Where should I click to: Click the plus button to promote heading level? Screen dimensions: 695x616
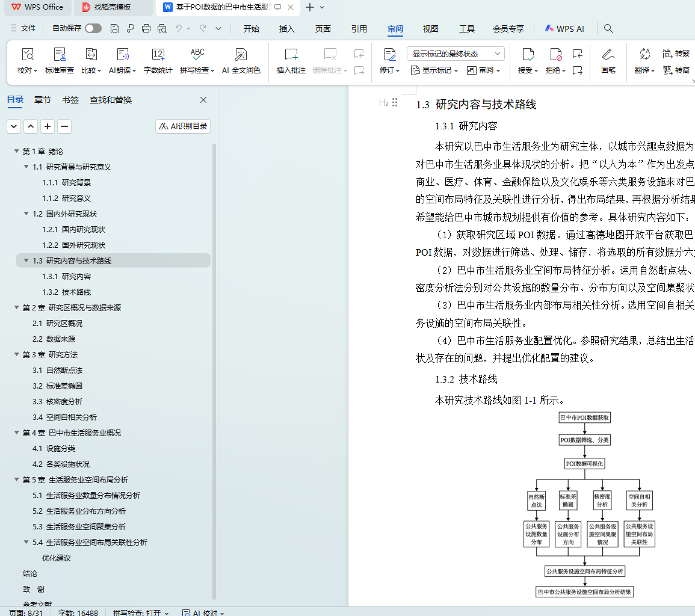click(48, 126)
